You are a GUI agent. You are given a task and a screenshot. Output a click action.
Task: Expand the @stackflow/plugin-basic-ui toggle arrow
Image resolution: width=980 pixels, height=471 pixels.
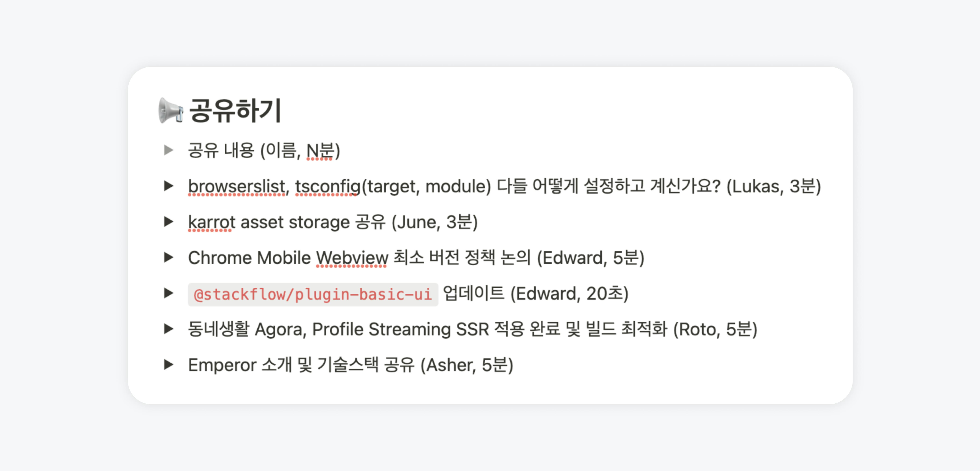pos(169,293)
